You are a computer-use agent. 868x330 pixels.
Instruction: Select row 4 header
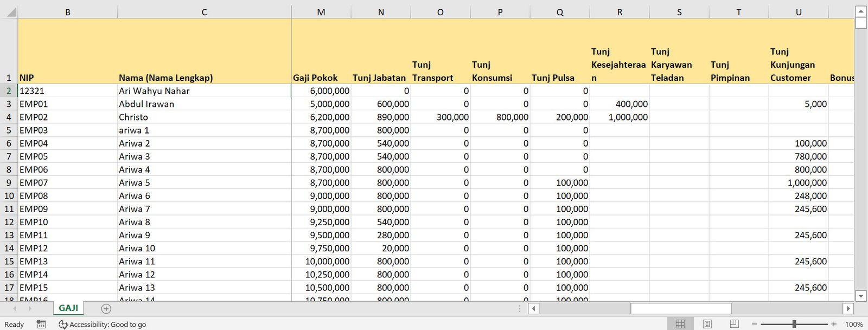[9, 117]
